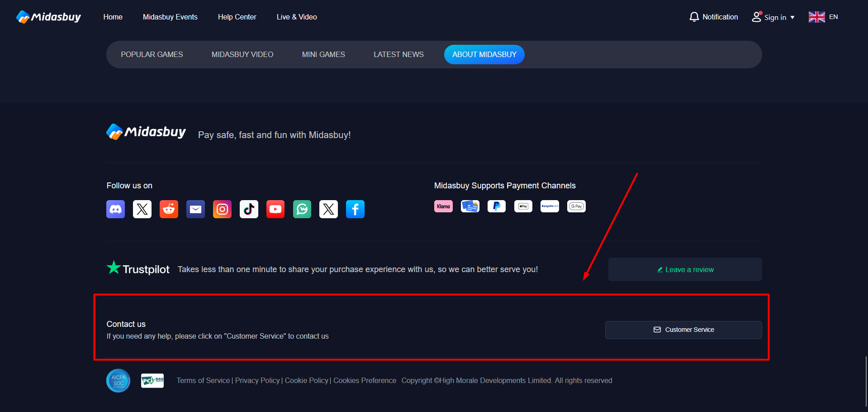The image size is (868, 412).
Task: Click the Leave a review button
Action: 685,269
